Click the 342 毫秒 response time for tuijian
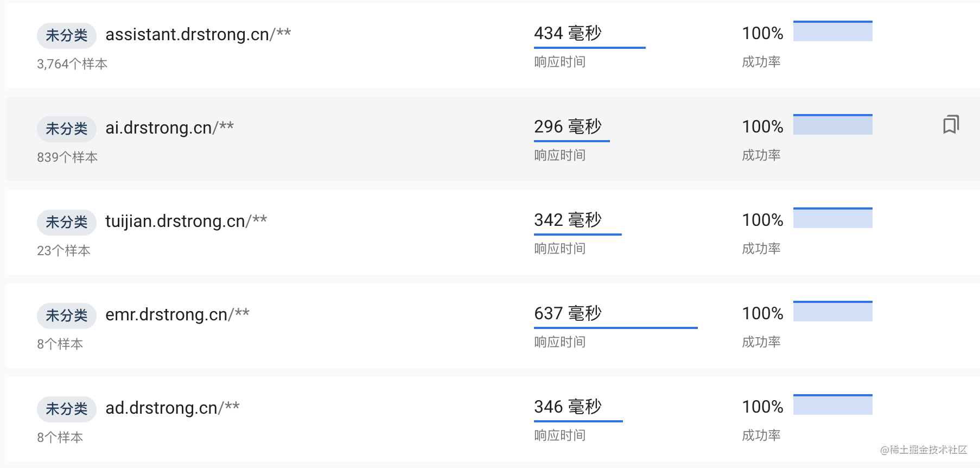The image size is (980, 468). coord(568,220)
